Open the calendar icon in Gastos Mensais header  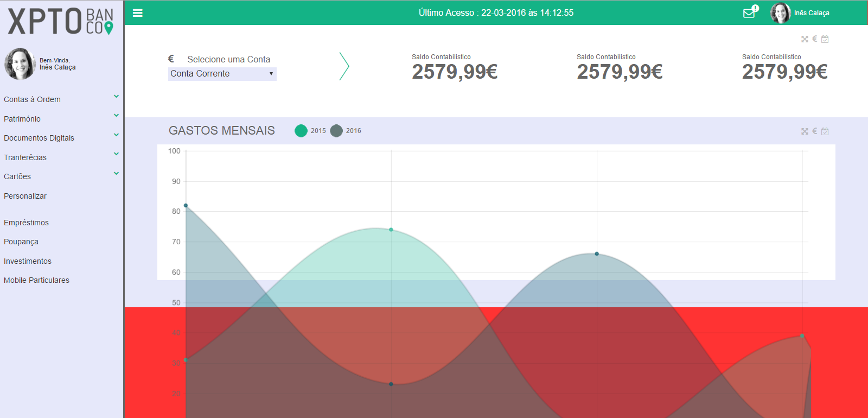pyautogui.click(x=825, y=131)
